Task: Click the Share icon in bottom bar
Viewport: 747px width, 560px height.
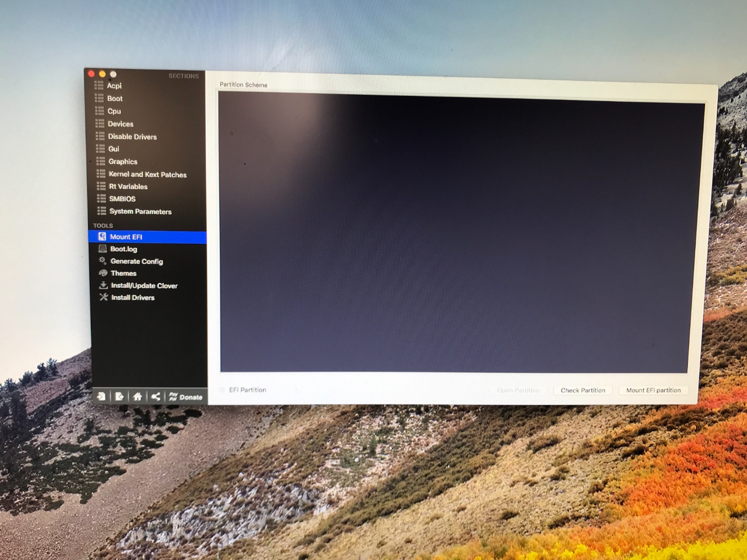Action: pos(156,397)
